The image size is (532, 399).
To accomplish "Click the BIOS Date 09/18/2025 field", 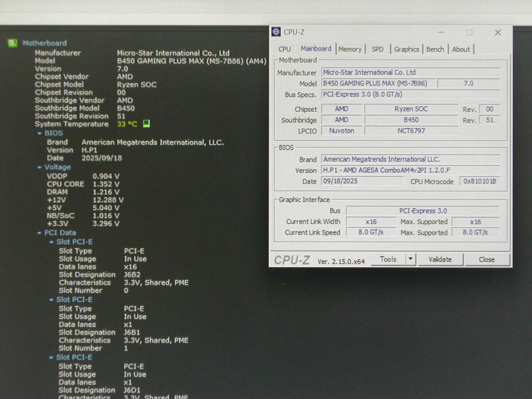I will [x=362, y=181].
